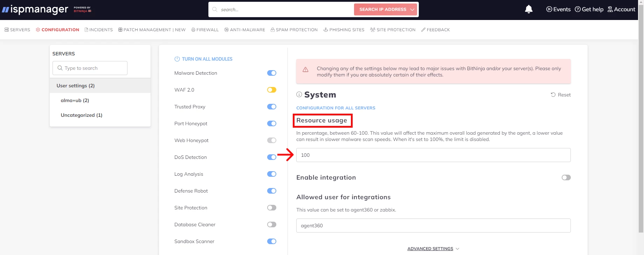Toggle the Port Honeypot module

272,123
